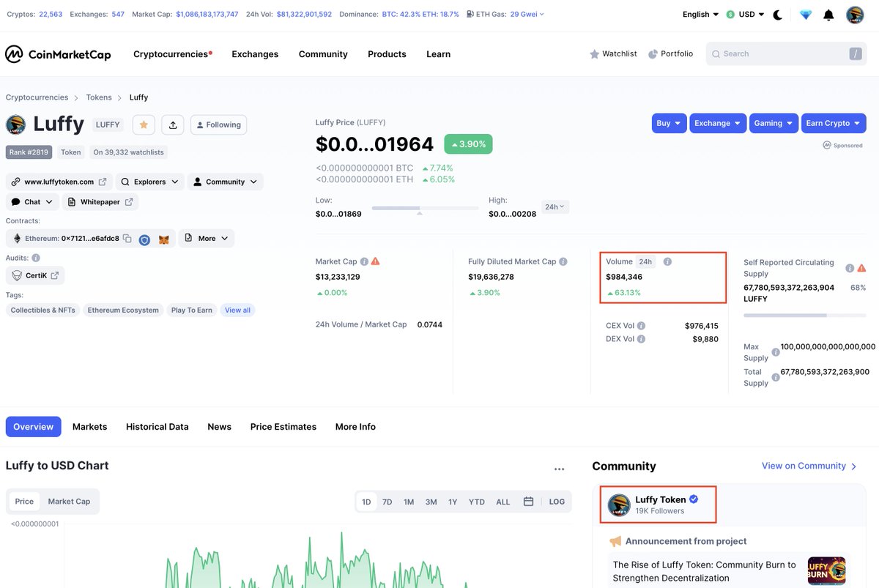Screen dimensions: 879x588
Task: Click search slash shortcut icon
Action: click(855, 53)
